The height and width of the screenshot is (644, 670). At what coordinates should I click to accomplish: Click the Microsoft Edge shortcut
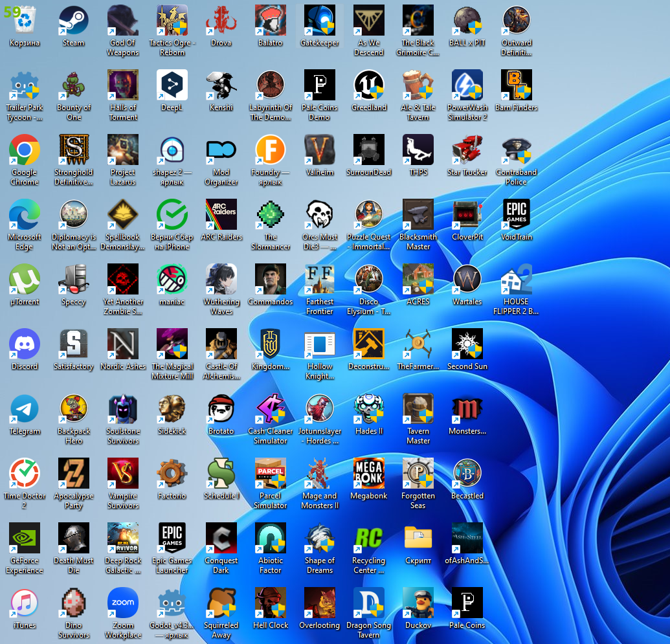click(x=25, y=215)
